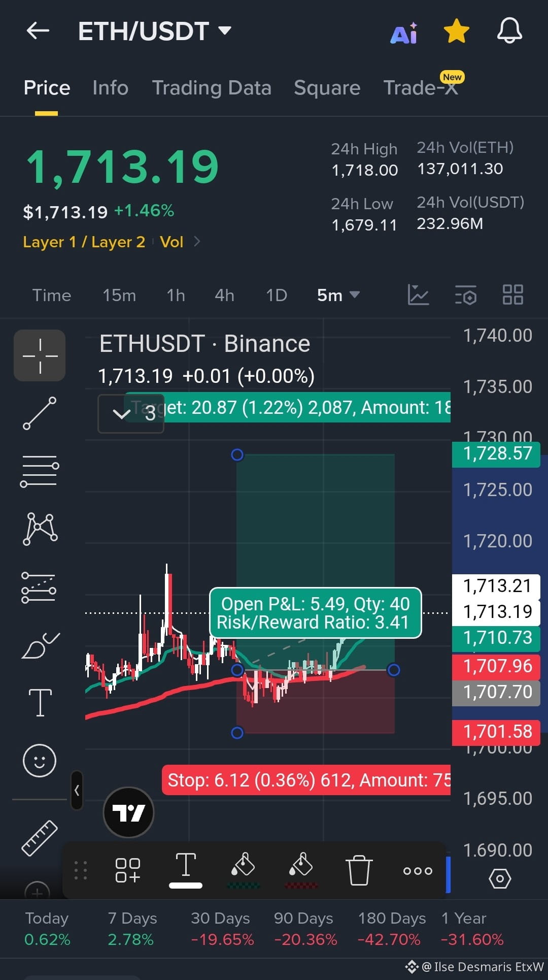Select the 15m chart interval

click(119, 295)
